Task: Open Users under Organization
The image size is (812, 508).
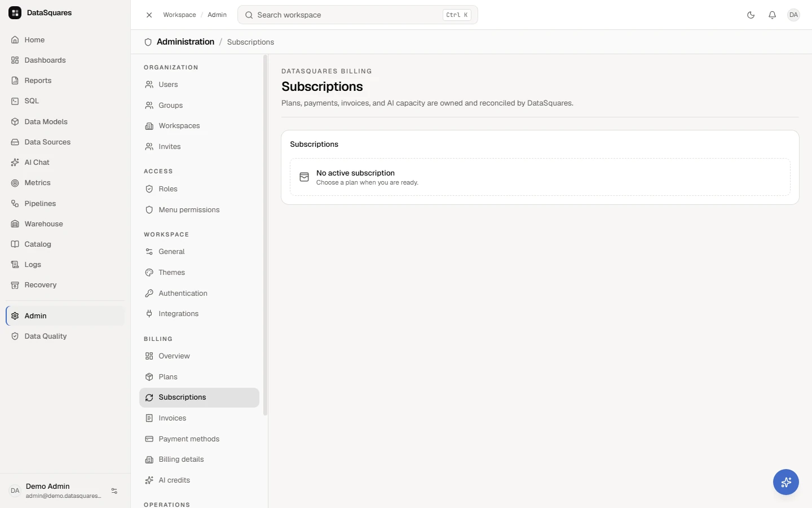Action: [x=199, y=85]
